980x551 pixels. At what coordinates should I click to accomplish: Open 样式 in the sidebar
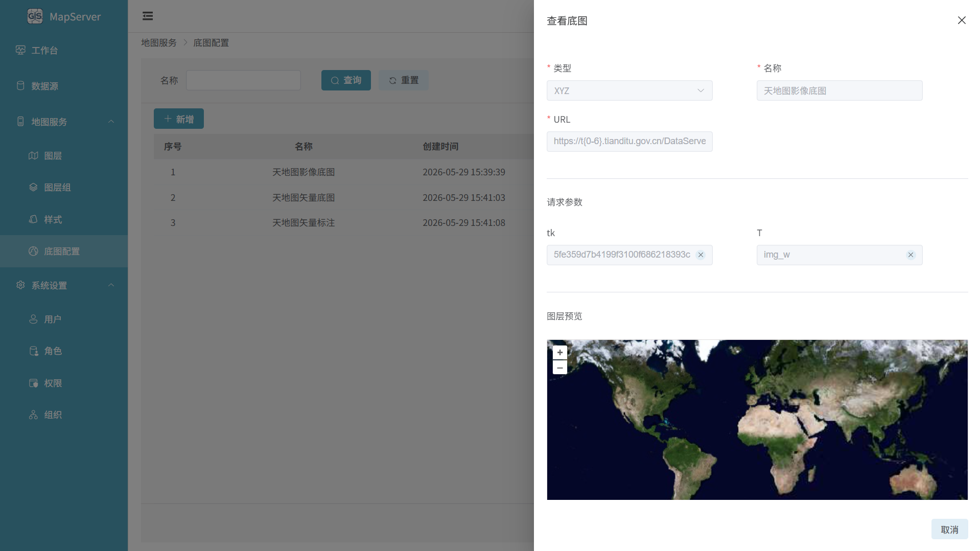tap(64, 219)
